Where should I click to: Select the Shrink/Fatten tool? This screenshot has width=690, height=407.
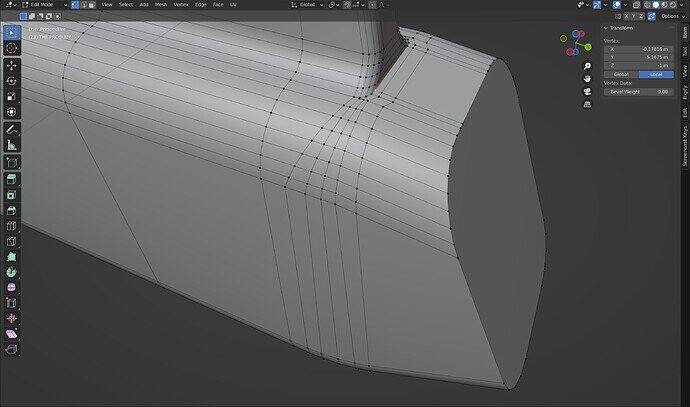(12, 318)
